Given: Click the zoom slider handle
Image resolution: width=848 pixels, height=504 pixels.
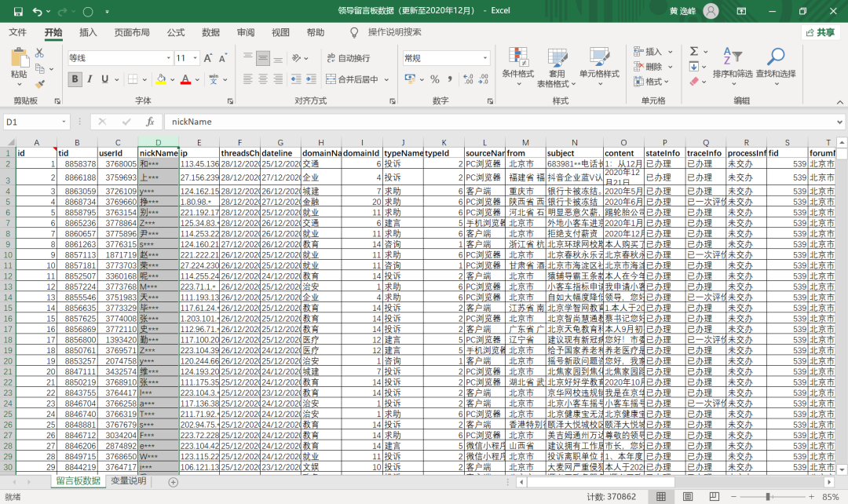Looking at the screenshot, I should pos(767,496).
